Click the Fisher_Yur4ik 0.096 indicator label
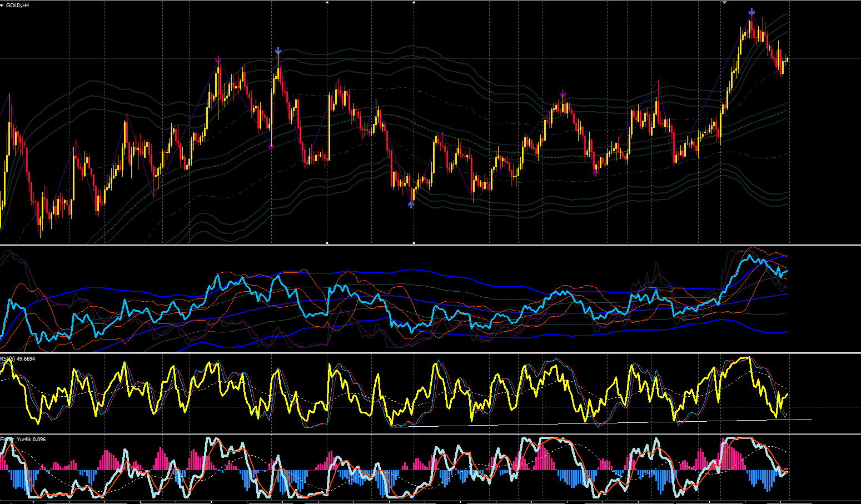The image size is (861, 504). tap(23, 440)
